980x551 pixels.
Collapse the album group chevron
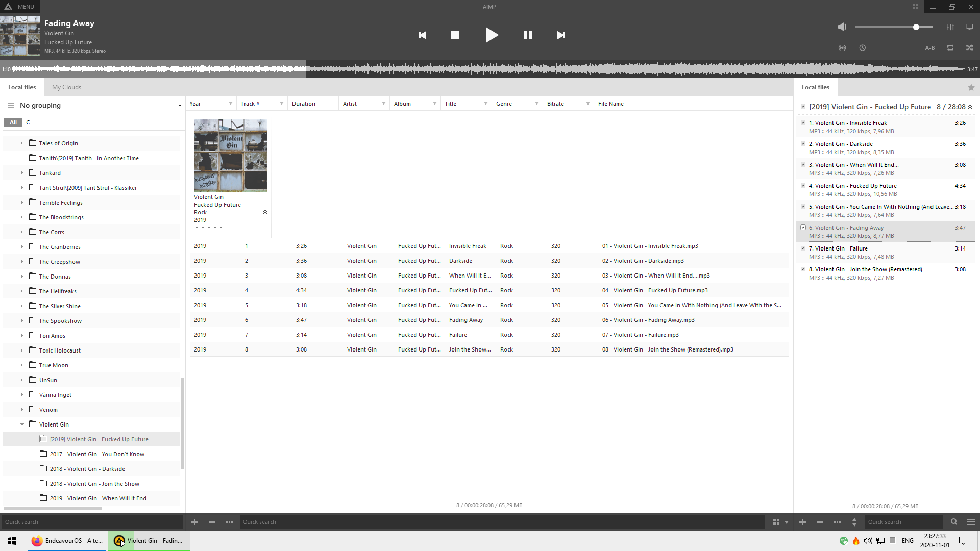coord(265,212)
